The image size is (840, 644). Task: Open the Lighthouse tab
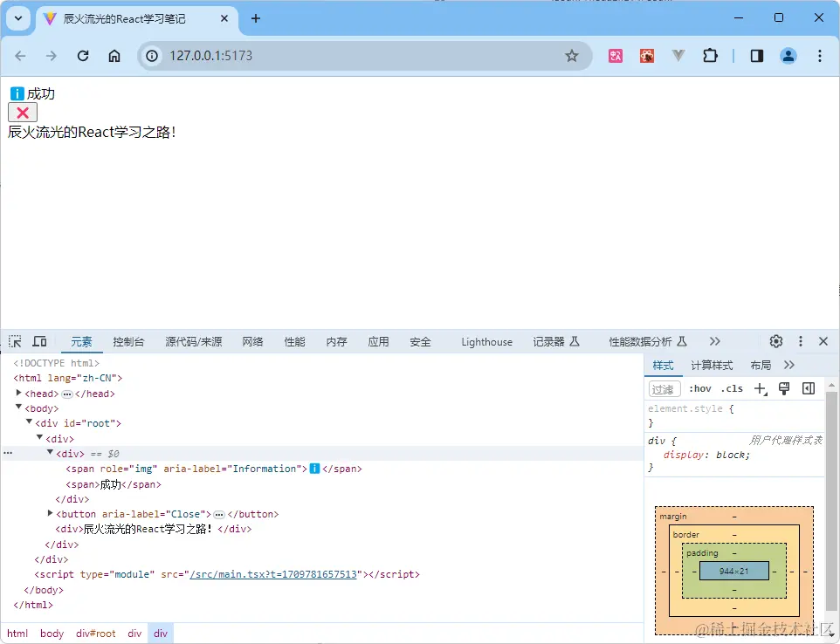tap(486, 341)
